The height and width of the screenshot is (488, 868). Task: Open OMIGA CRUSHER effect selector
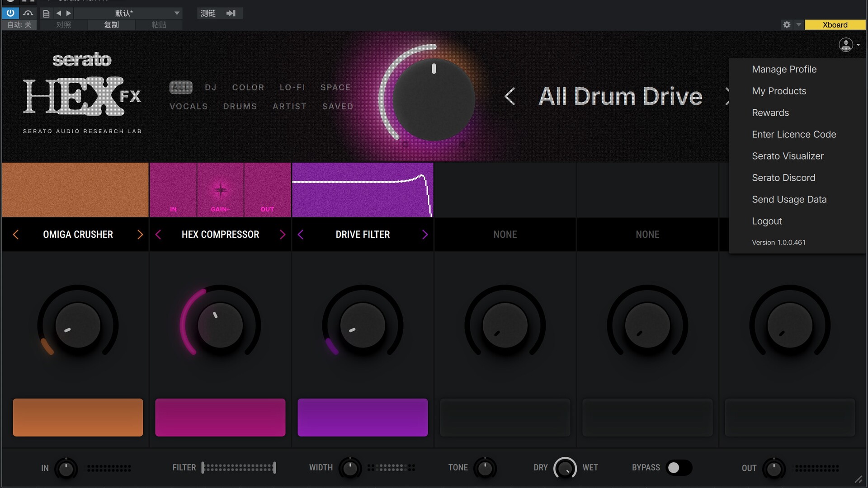point(78,235)
